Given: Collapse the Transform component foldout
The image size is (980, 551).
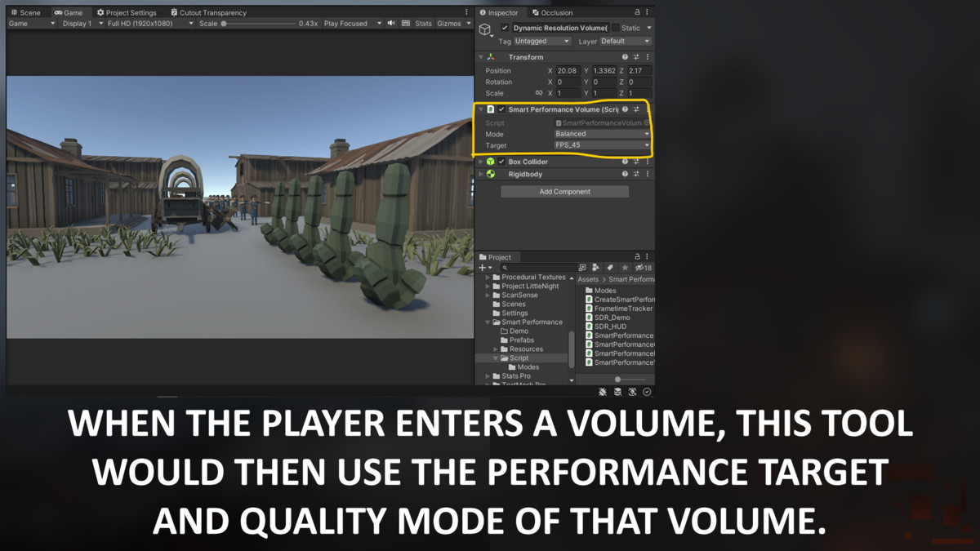Looking at the screenshot, I should [481, 57].
